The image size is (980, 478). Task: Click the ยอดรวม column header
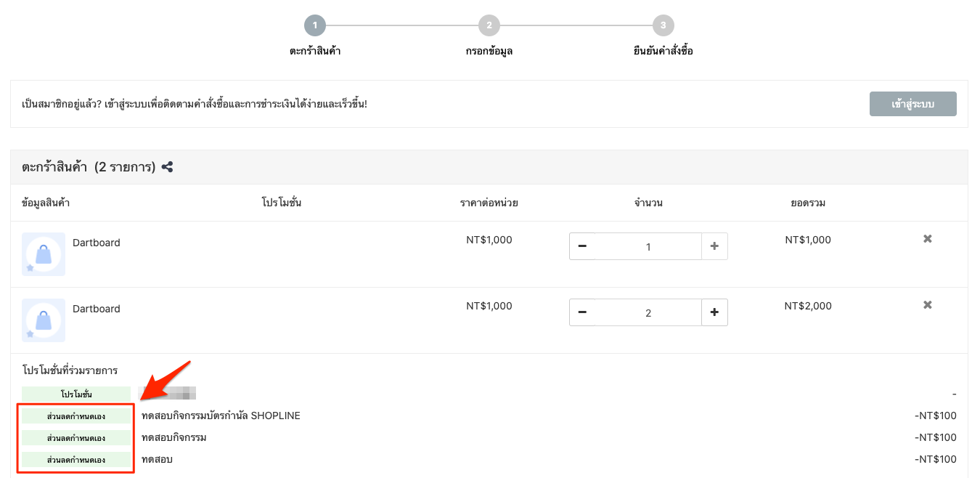pyautogui.click(x=808, y=203)
